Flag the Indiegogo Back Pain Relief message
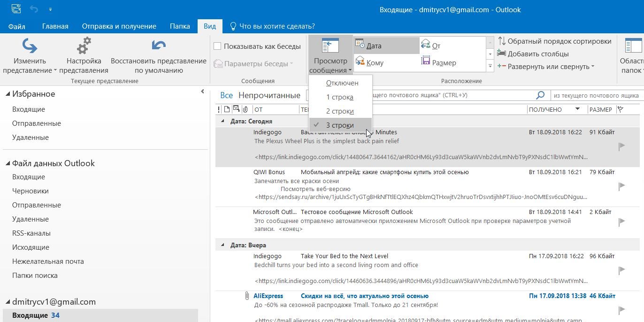This screenshot has height=322, width=644. (x=622, y=146)
